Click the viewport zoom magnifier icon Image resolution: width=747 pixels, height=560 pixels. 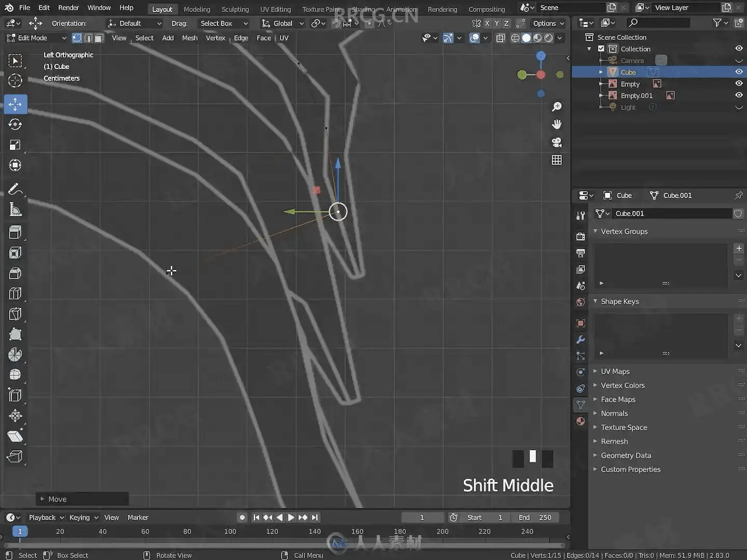point(557,107)
